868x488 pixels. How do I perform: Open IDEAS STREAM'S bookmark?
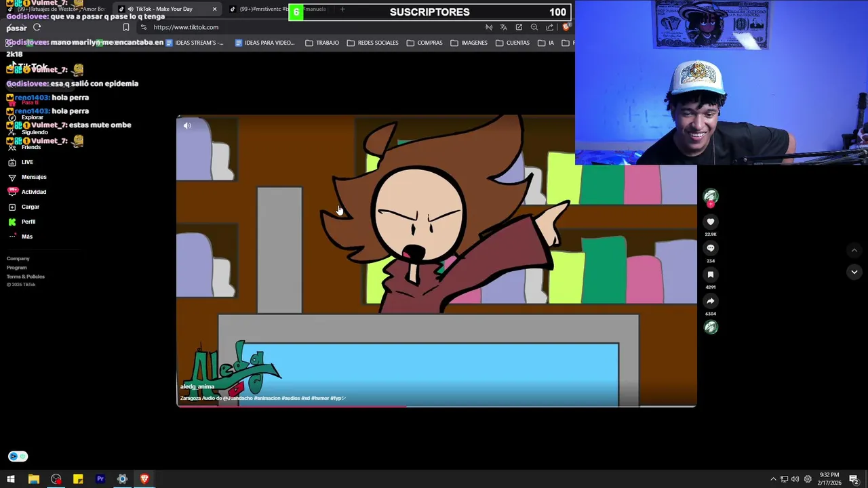[194, 43]
